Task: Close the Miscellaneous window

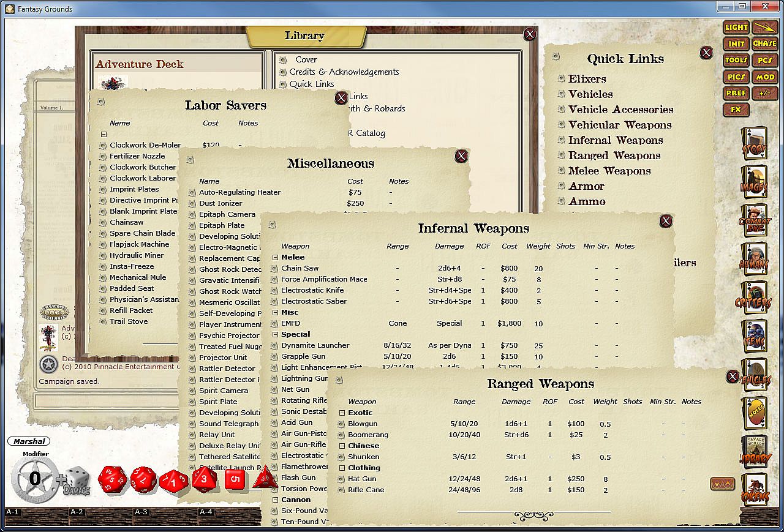Action: (461, 156)
